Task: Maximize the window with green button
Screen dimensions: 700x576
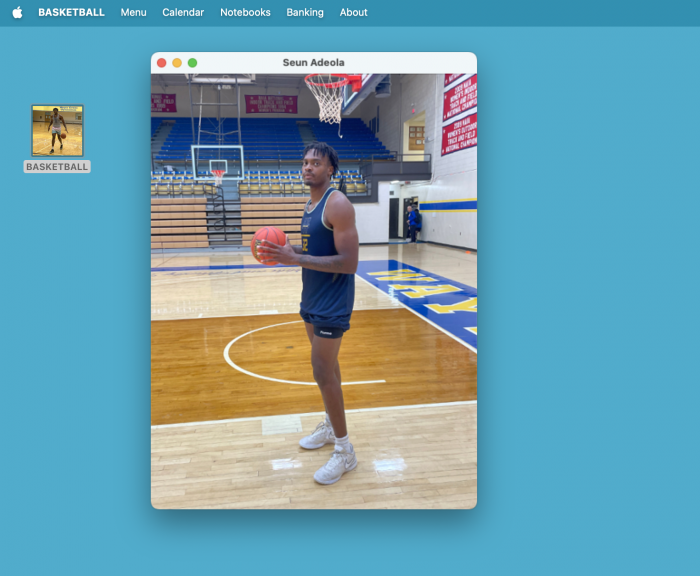Action: 193,63
